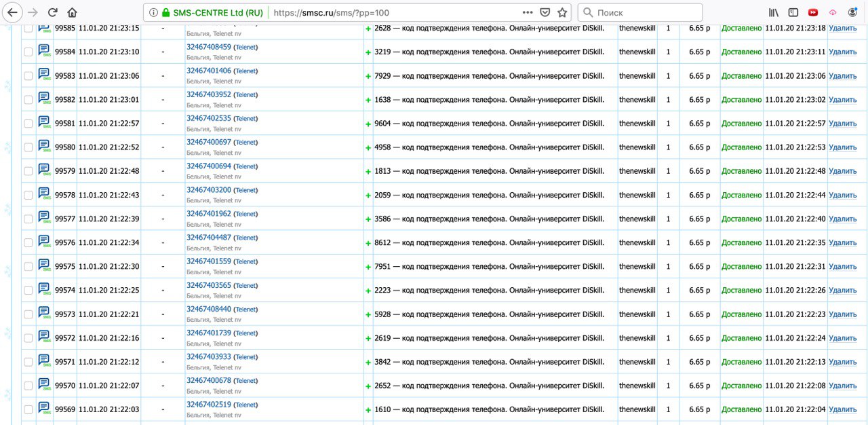Image resolution: width=868 pixels, height=425 pixels.
Task: Open the Firefox library icon
Action: 773,12
